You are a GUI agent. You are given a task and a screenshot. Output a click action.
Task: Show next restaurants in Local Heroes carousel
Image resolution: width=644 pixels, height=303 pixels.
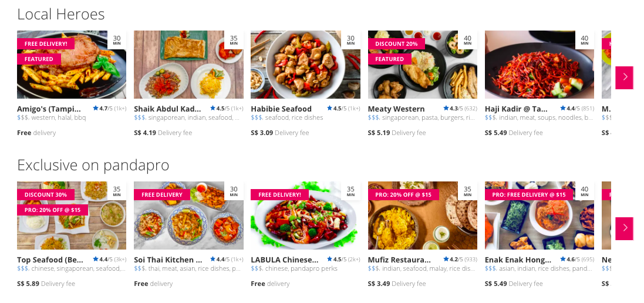[x=624, y=77]
